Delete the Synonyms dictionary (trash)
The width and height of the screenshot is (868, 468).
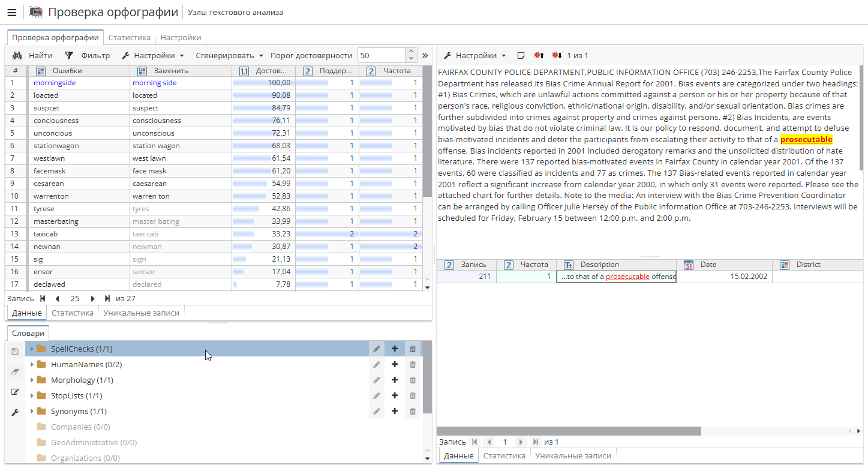coord(413,411)
